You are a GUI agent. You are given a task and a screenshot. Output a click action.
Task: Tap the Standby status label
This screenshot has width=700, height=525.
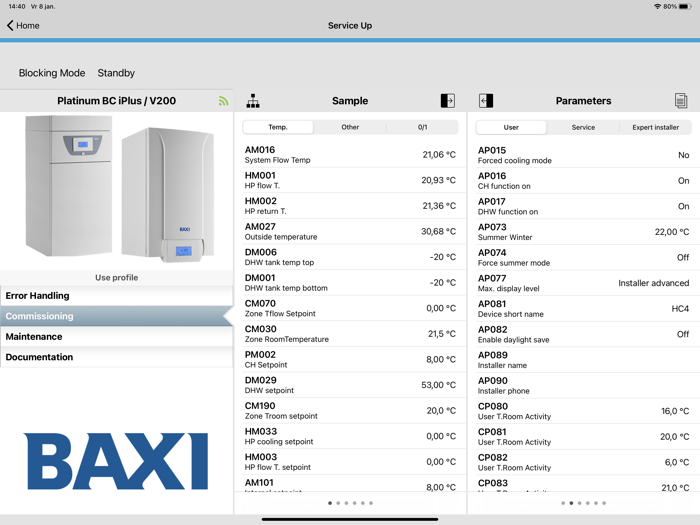pos(116,73)
